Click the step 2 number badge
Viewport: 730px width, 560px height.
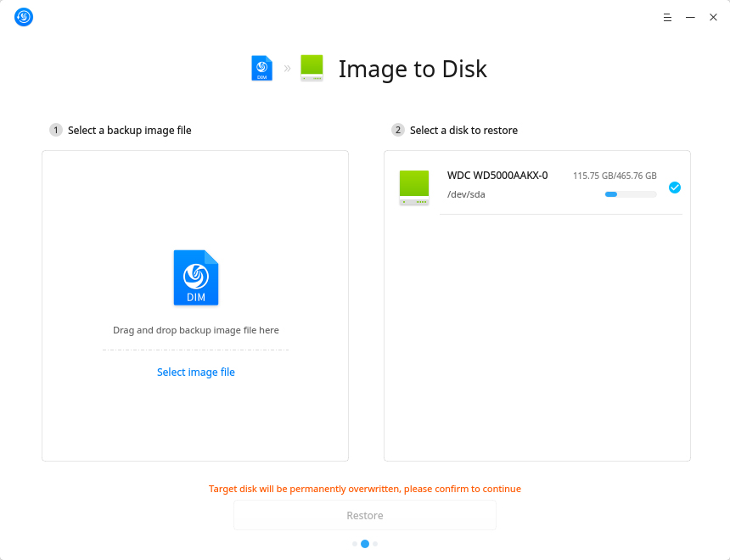tap(397, 130)
